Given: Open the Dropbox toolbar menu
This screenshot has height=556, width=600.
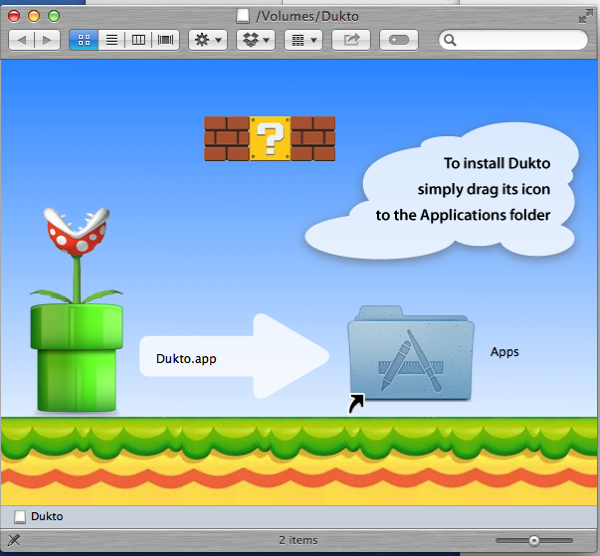Looking at the screenshot, I should click(256, 40).
